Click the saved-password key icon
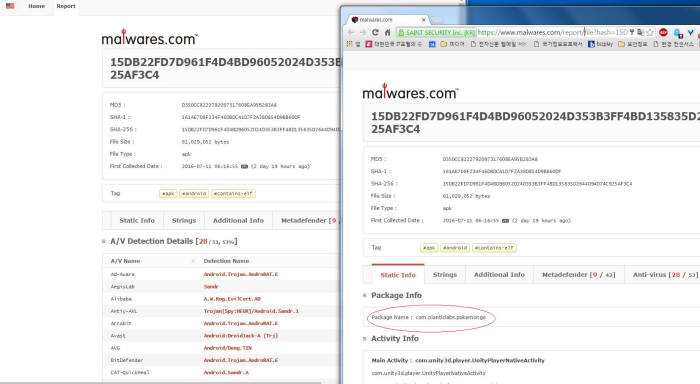This screenshot has width=700, height=384. (632, 32)
